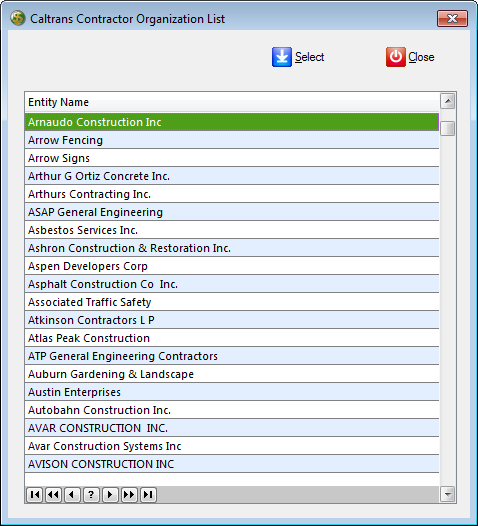Go to previous record arrow icon
Image resolution: width=478 pixels, height=526 pixels.
(x=72, y=495)
